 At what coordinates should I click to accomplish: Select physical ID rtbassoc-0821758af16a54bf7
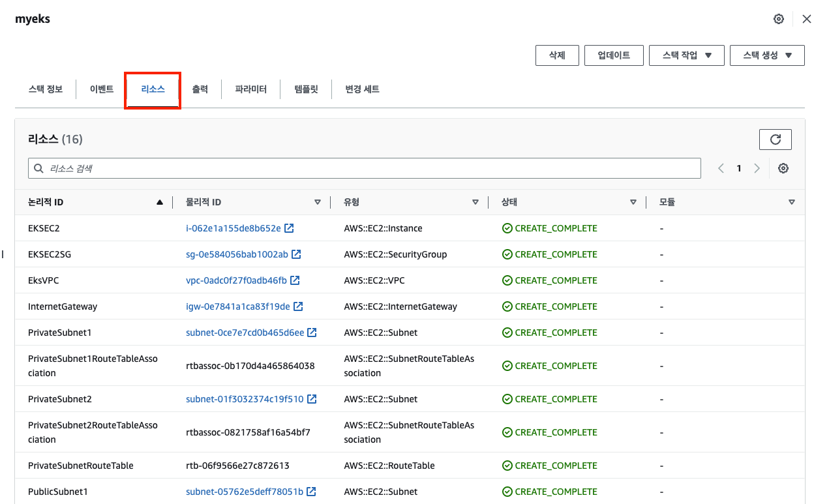tap(248, 432)
